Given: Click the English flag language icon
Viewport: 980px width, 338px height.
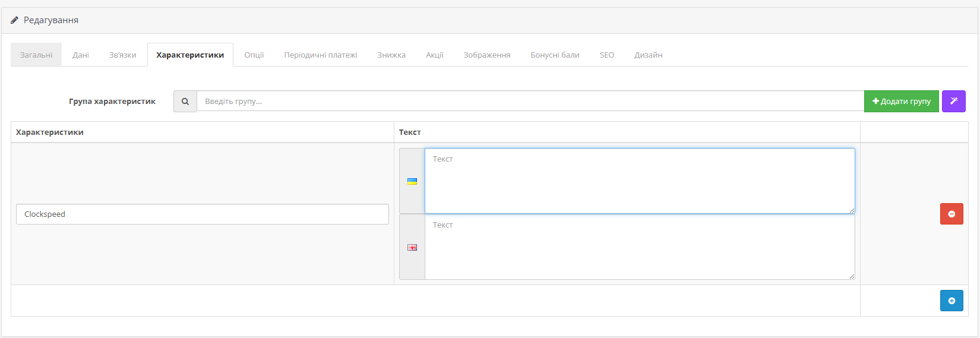Looking at the screenshot, I should (412, 248).
